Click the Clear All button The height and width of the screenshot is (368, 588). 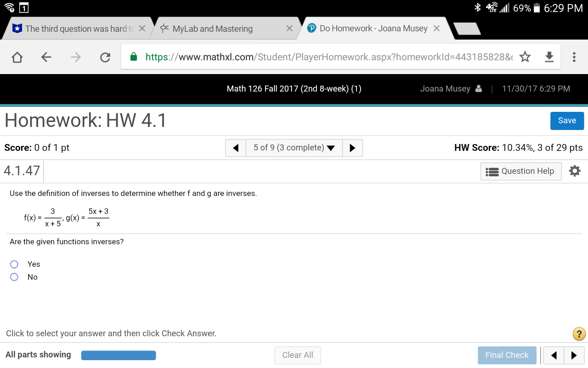point(298,355)
